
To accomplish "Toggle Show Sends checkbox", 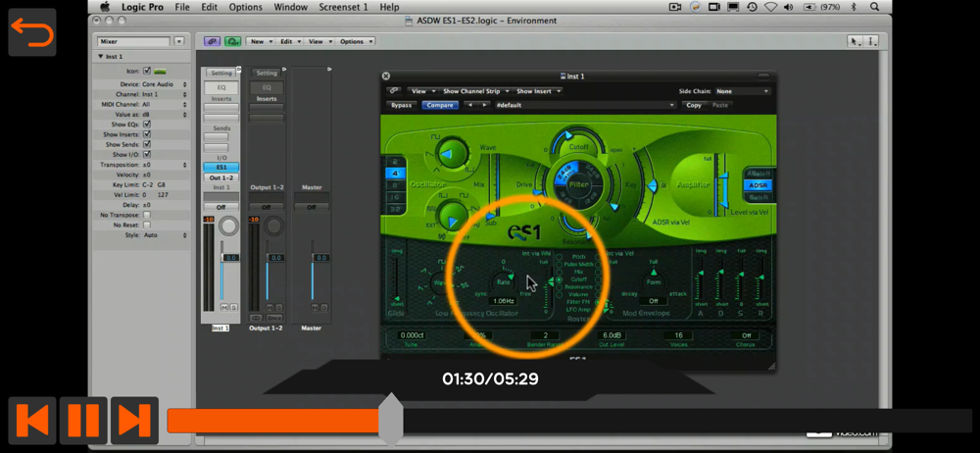I will click(147, 144).
